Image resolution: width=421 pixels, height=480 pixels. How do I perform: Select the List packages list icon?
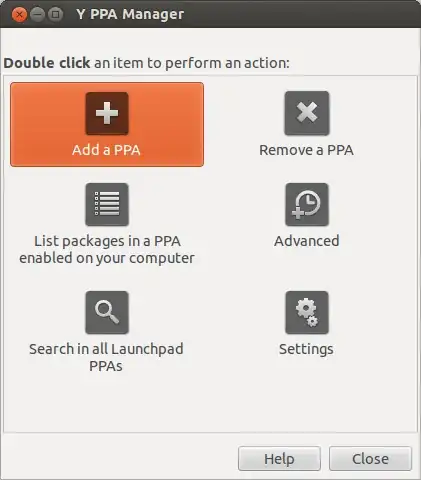tap(107, 204)
